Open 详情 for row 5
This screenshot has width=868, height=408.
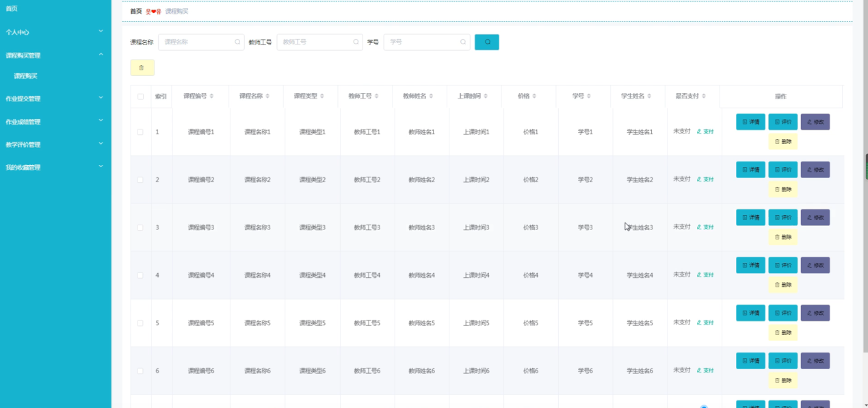click(750, 313)
